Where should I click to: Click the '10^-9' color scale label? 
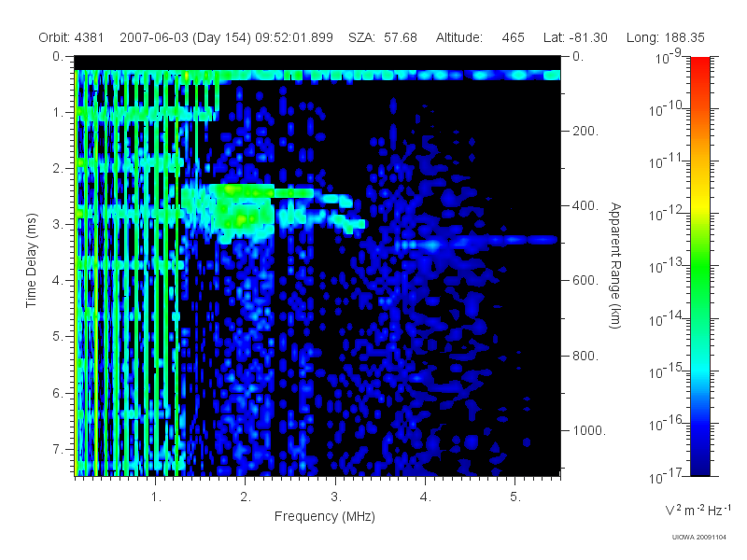point(668,57)
